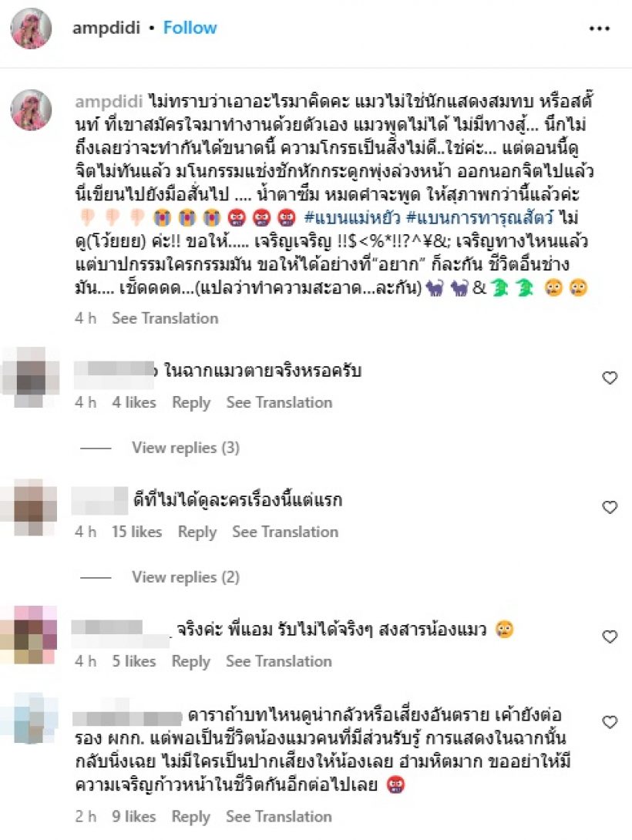The image size is (632, 840).
Task: Like the comment asking if the cat died
Action: click(610, 378)
